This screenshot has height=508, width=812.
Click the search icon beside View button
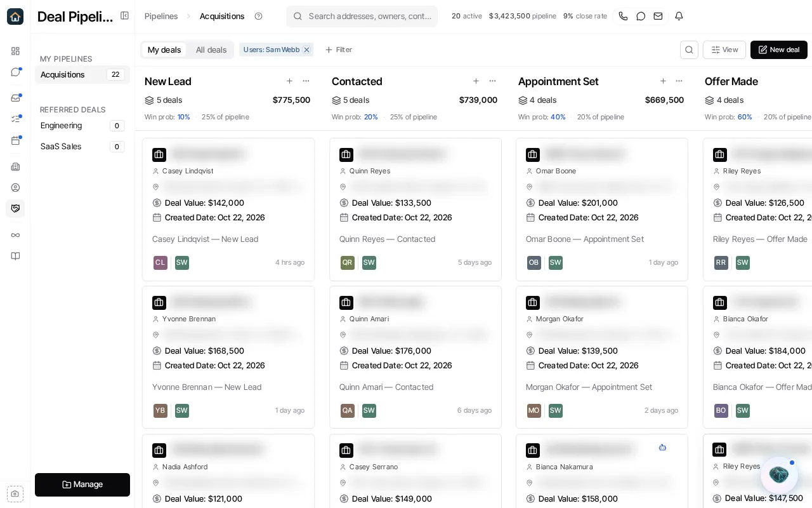point(689,50)
